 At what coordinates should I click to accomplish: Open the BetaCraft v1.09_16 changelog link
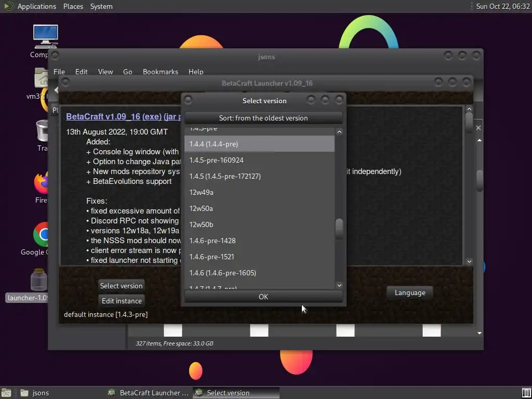point(103,116)
